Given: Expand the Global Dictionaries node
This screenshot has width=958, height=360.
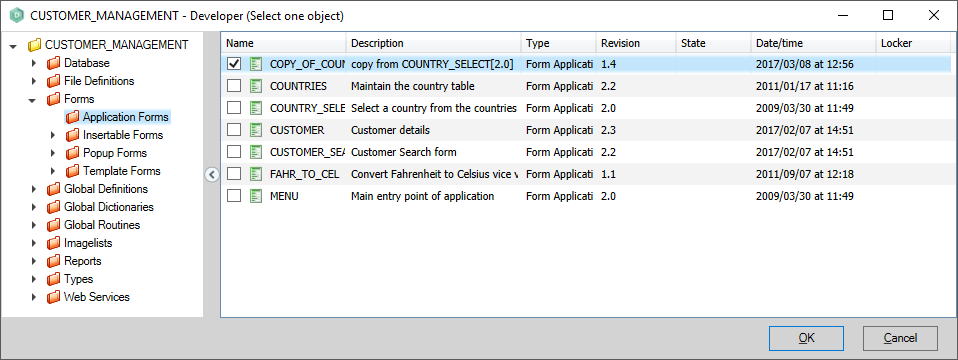Looking at the screenshot, I should click(x=34, y=207).
